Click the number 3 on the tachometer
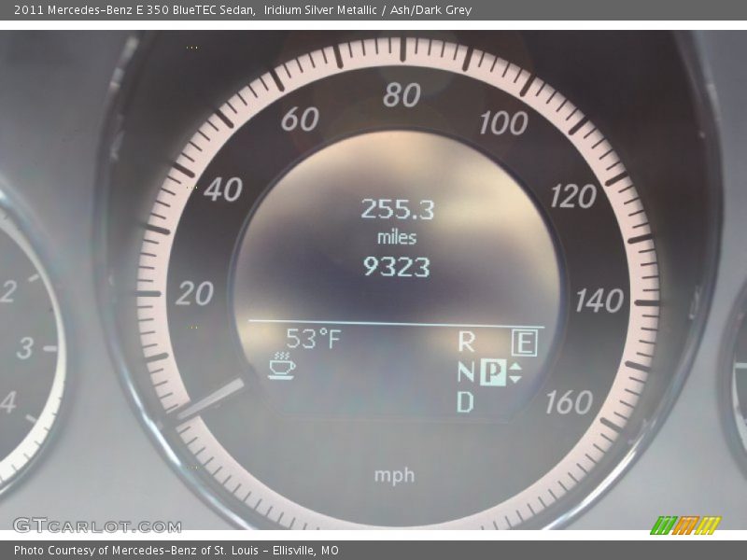Viewport: 747px width, 560px height. [x=25, y=347]
